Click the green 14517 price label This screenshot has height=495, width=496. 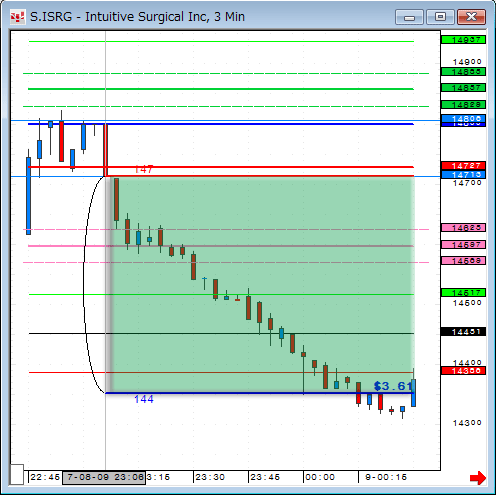tap(463, 293)
